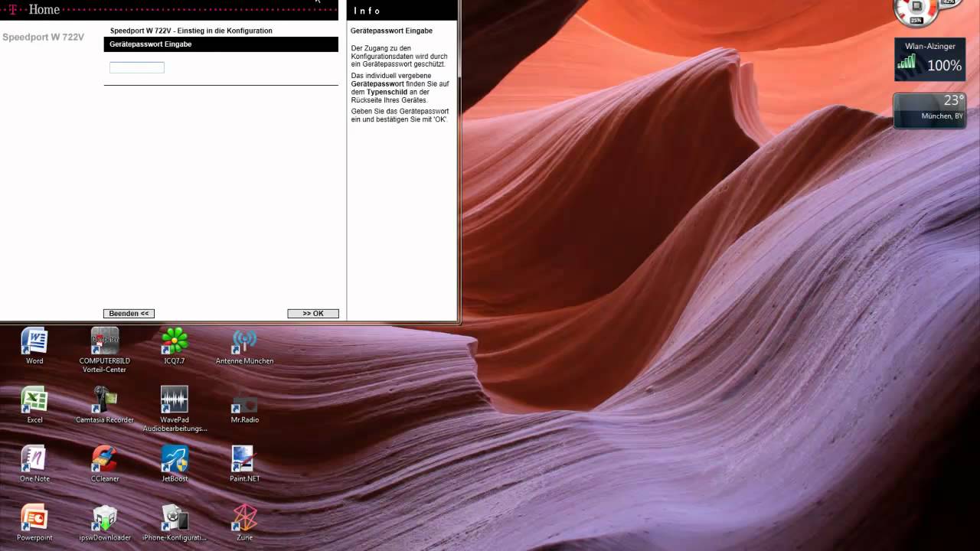The height and width of the screenshot is (551, 980).
Task: Launch the Zune desktop icon
Action: pyautogui.click(x=244, y=523)
